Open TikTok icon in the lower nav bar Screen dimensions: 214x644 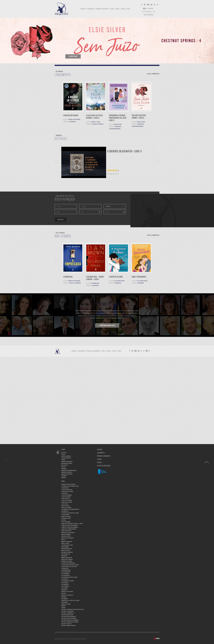click(144, 351)
